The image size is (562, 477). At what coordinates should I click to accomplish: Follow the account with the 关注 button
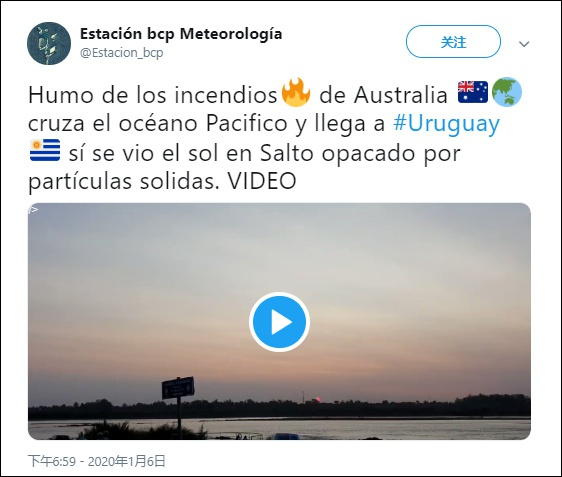[x=453, y=42]
